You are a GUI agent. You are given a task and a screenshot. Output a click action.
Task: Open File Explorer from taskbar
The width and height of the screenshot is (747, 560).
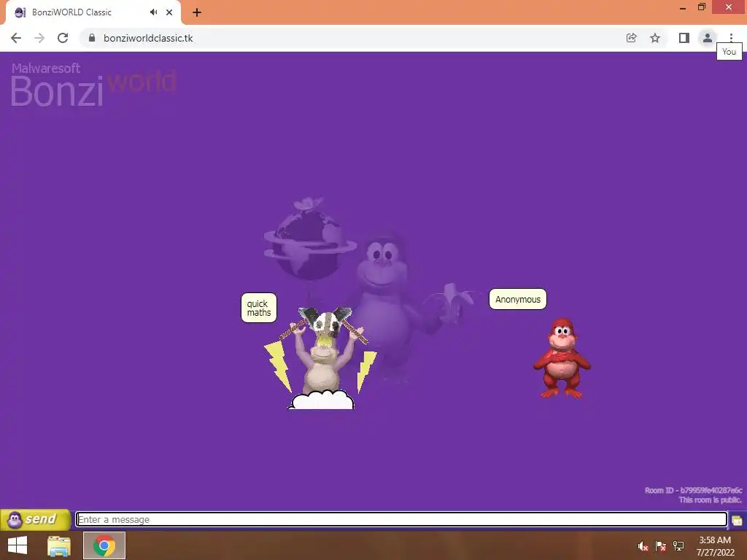59,545
